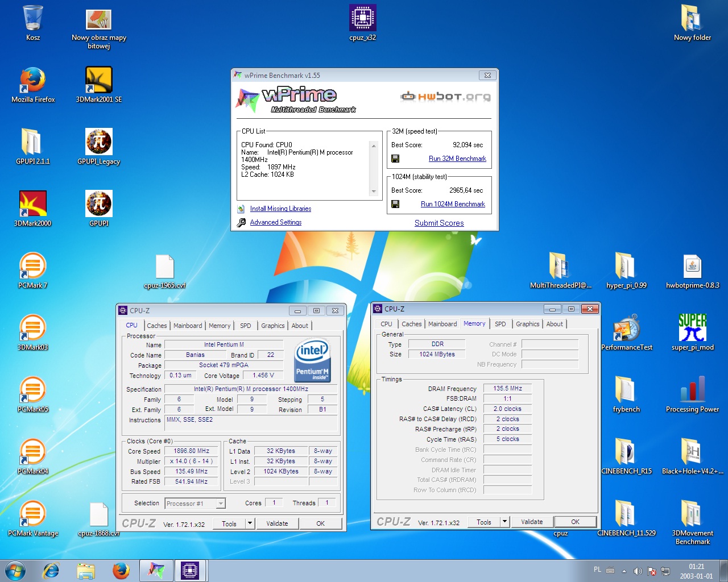Image resolution: width=728 pixels, height=582 pixels.
Task: Launch PerformanceTest shortcut
Action: point(626,333)
